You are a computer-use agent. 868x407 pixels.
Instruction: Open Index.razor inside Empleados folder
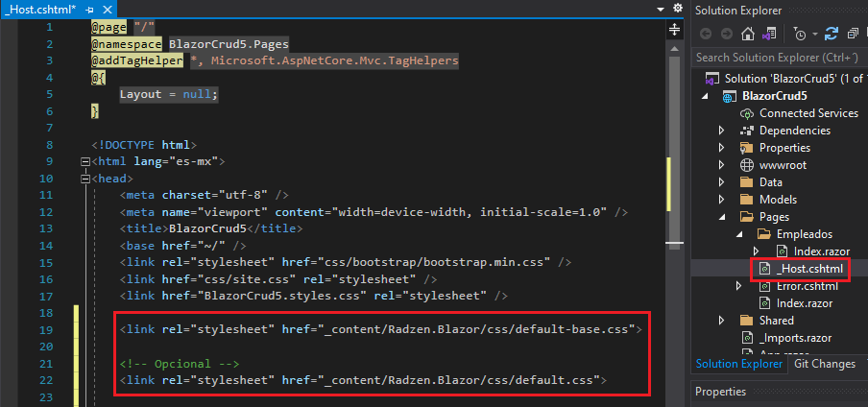click(x=822, y=251)
